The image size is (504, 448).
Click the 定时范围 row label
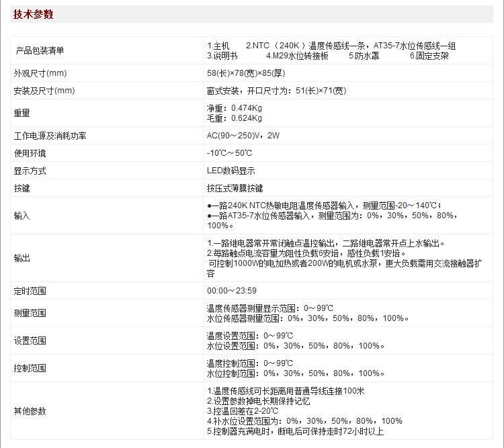tap(30, 292)
